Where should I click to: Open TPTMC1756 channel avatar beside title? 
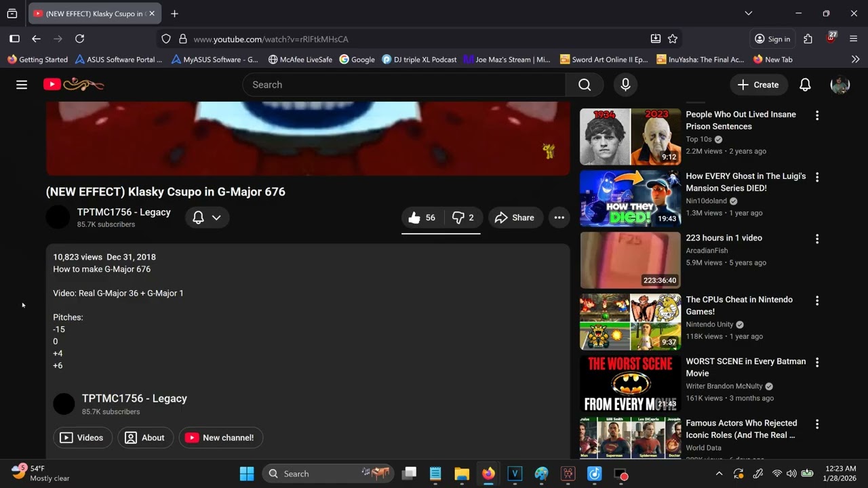pyautogui.click(x=58, y=218)
